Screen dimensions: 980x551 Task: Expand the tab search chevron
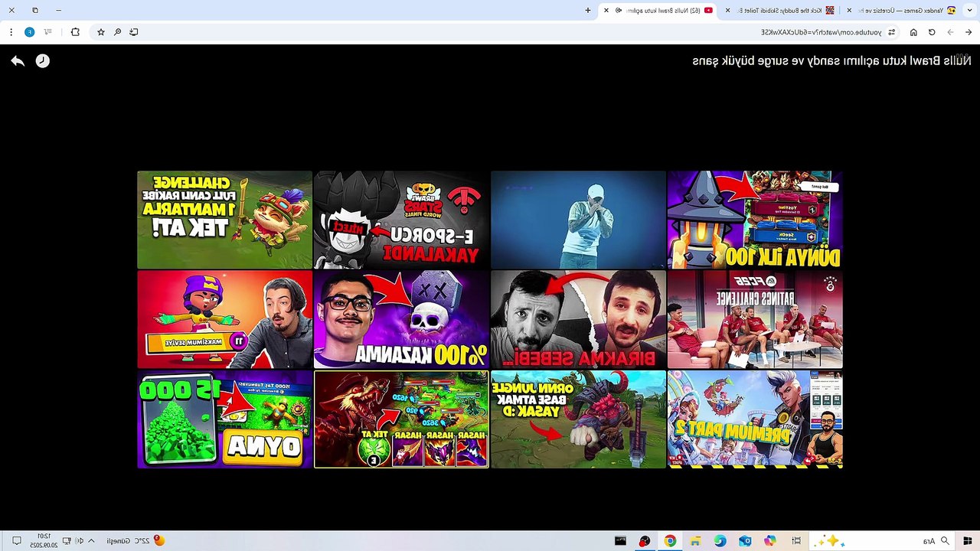[968, 10]
